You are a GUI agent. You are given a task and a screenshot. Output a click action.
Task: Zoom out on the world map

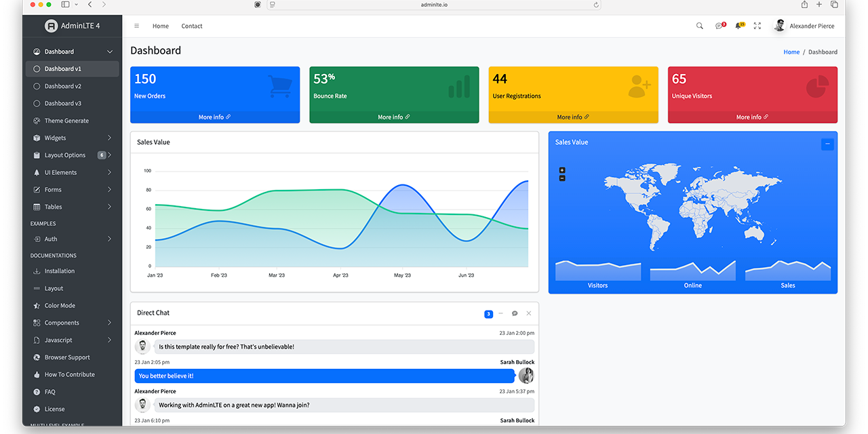[x=562, y=178]
